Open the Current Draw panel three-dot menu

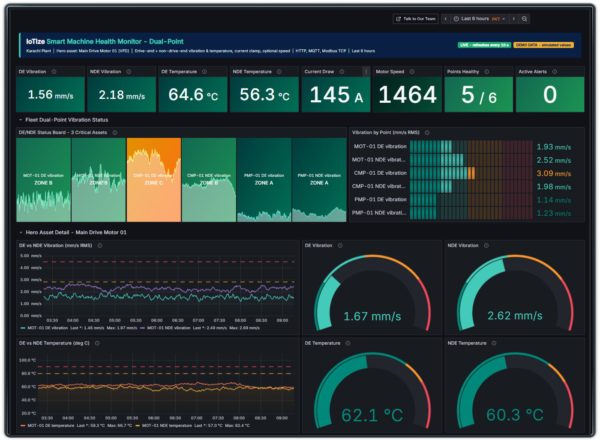pyautogui.click(x=366, y=72)
